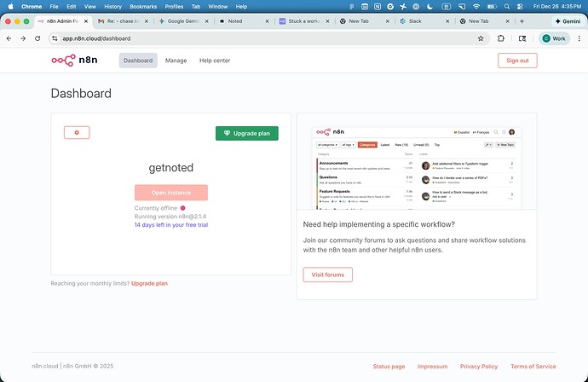Click the Focus moon icon in menu bar
The width and height of the screenshot is (588, 382).
coord(429,6)
